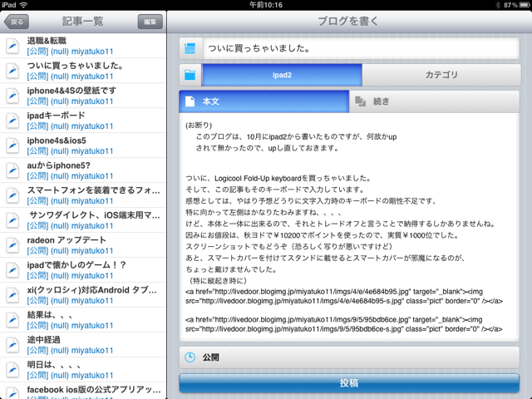Tap the 戻る back button
The height and width of the screenshot is (399, 532).
[x=17, y=22]
